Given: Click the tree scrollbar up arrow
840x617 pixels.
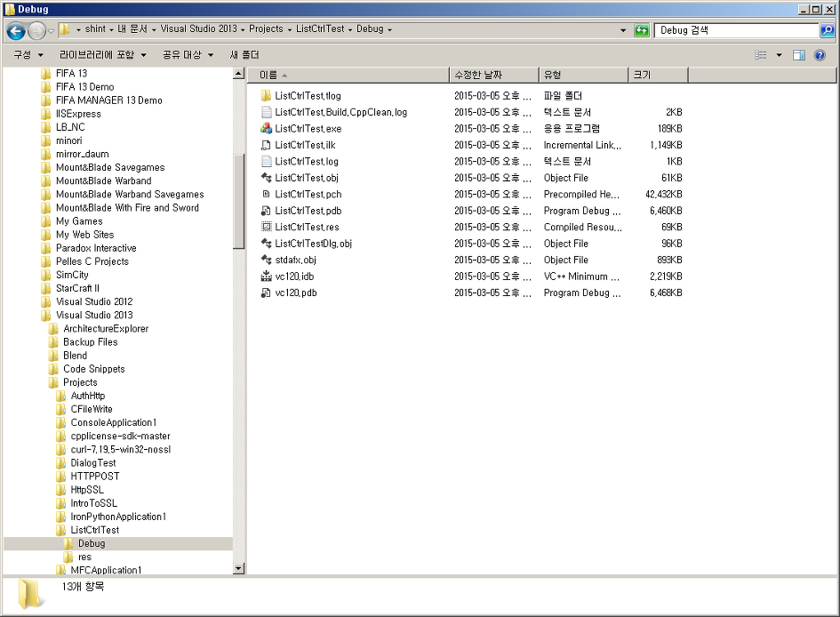Looking at the screenshot, I should tap(239, 74).
